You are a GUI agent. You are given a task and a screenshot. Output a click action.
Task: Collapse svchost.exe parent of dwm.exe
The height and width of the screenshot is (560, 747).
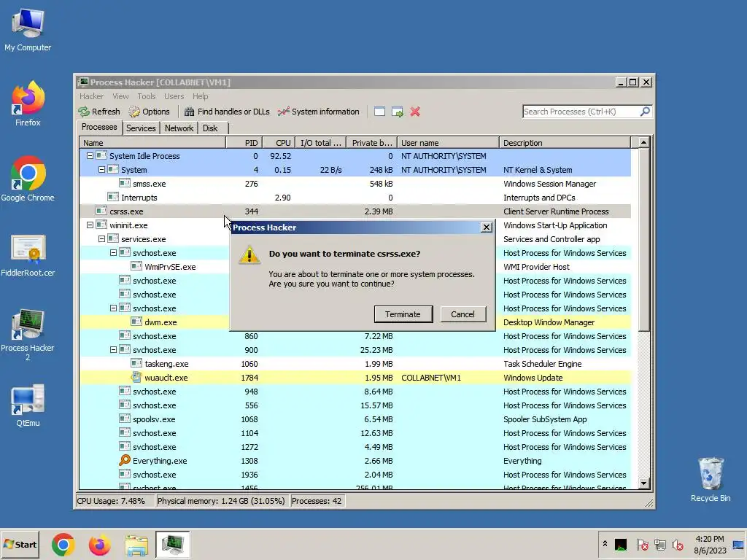point(113,308)
